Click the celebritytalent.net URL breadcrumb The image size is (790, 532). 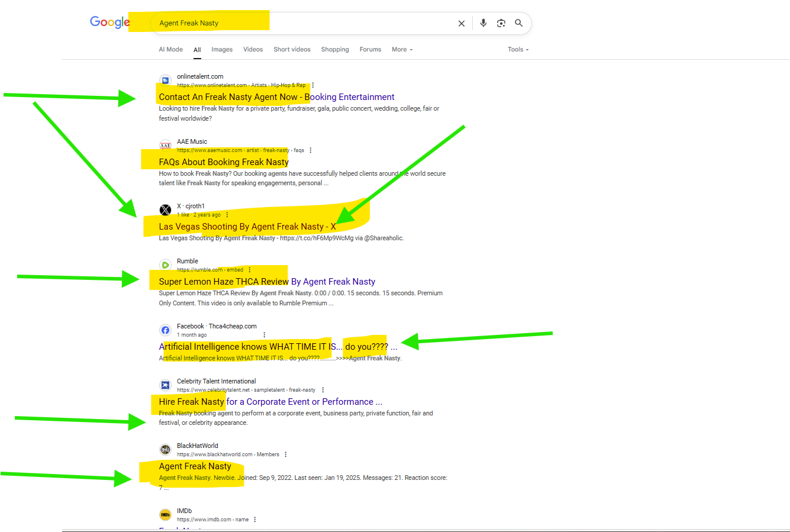246,390
